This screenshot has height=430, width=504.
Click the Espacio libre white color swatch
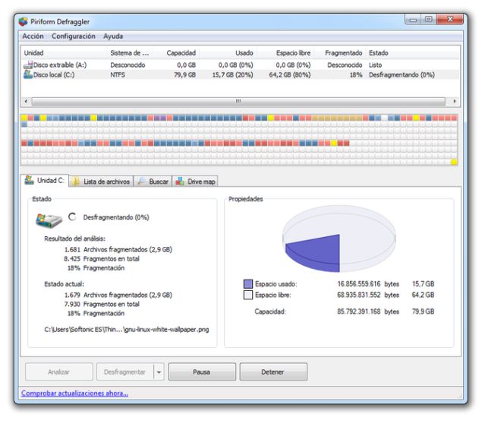pos(247,295)
